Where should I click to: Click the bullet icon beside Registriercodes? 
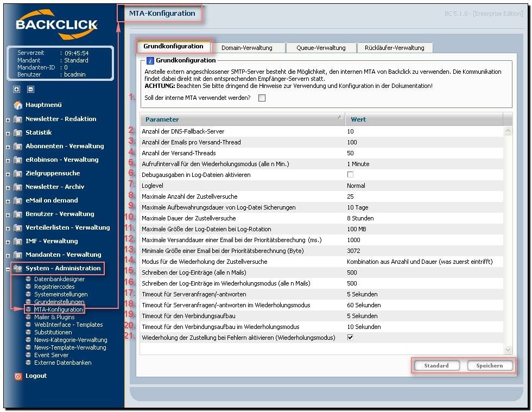[28, 287]
